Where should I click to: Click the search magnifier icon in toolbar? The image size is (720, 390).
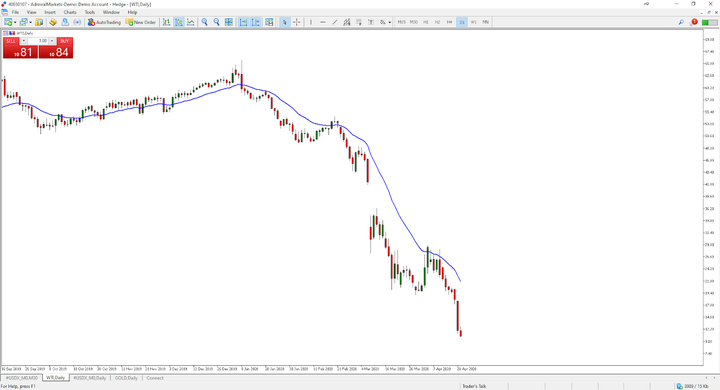(681, 22)
